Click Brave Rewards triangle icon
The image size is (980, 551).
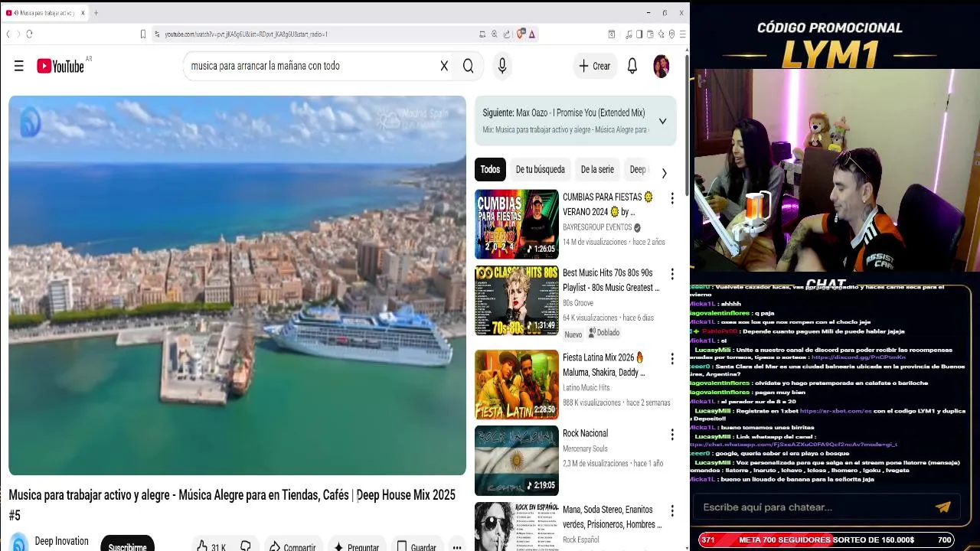(531, 34)
